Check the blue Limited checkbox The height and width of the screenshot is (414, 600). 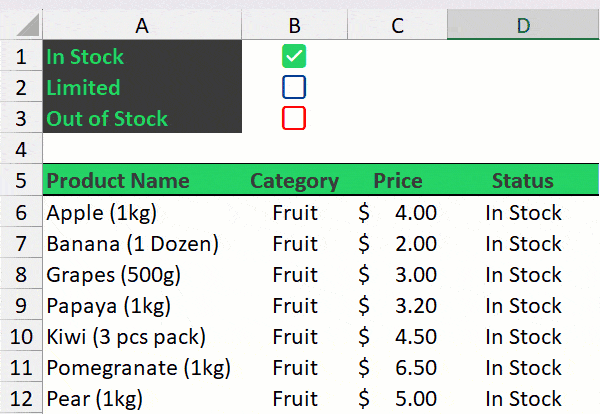[294, 87]
